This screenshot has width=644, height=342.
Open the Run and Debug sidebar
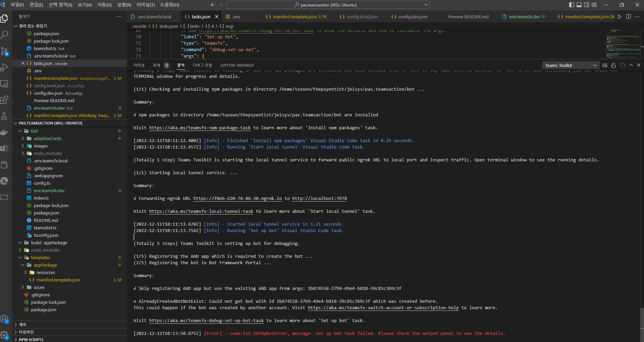(5, 67)
